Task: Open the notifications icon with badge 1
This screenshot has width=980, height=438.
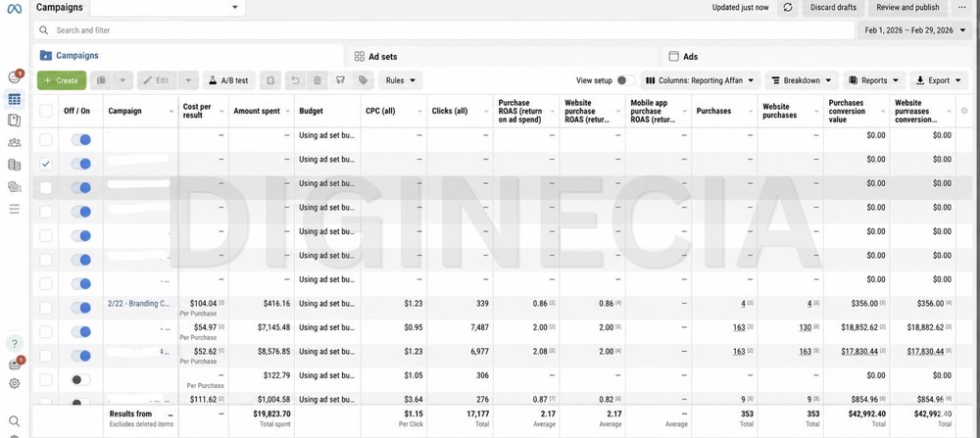Action: coord(15,364)
